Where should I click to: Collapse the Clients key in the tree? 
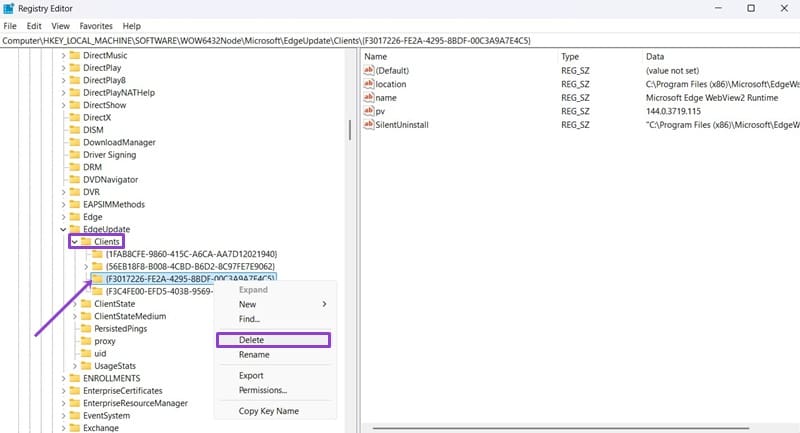coord(75,241)
